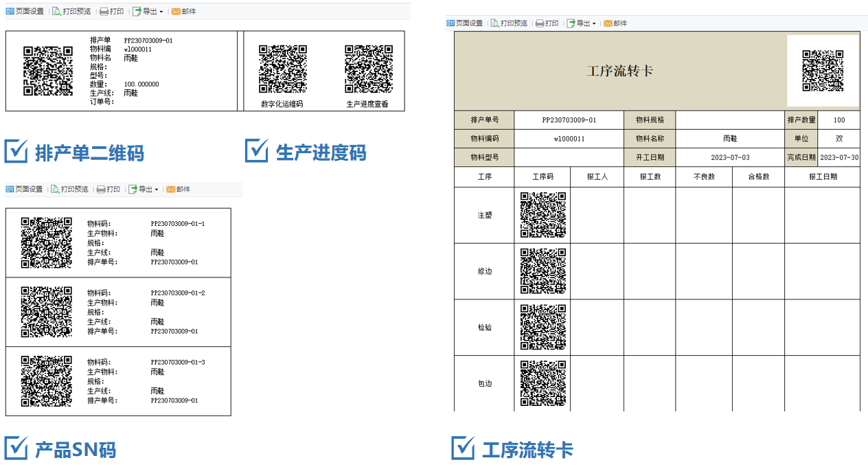Screen dimensions: 868x467
Task: Select the QR code for PP230703009-01-2
Action: coord(47,312)
